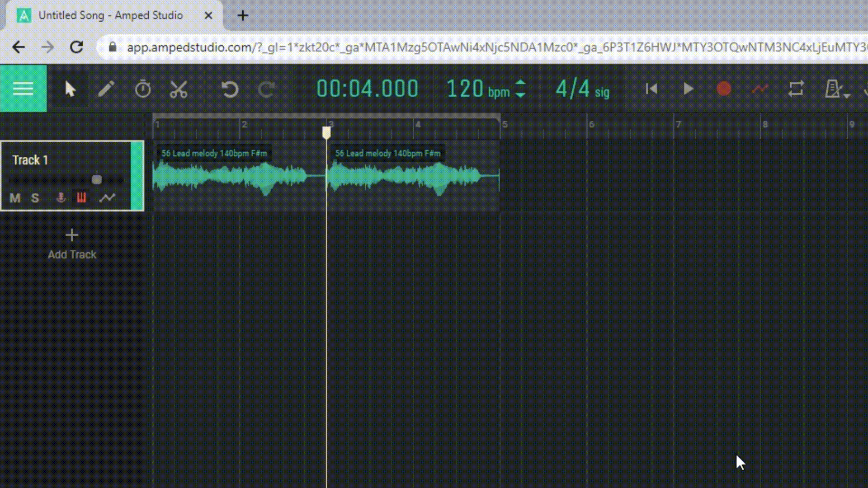This screenshot has width=868, height=488.
Task: Add a new track
Action: coord(72,244)
